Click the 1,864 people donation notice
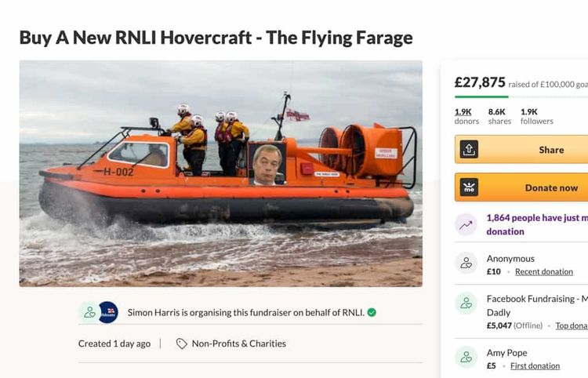The width and height of the screenshot is (588, 378). pyautogui.click(x=537, y=224)
